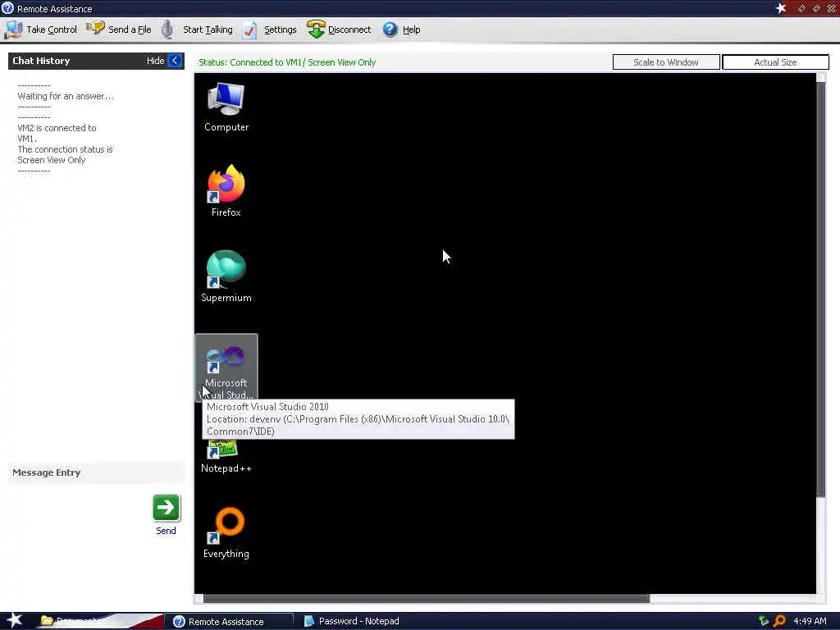Click Scale to Window button
The height and width of the screenshot is (630, 840).
(x=666, y=62)
